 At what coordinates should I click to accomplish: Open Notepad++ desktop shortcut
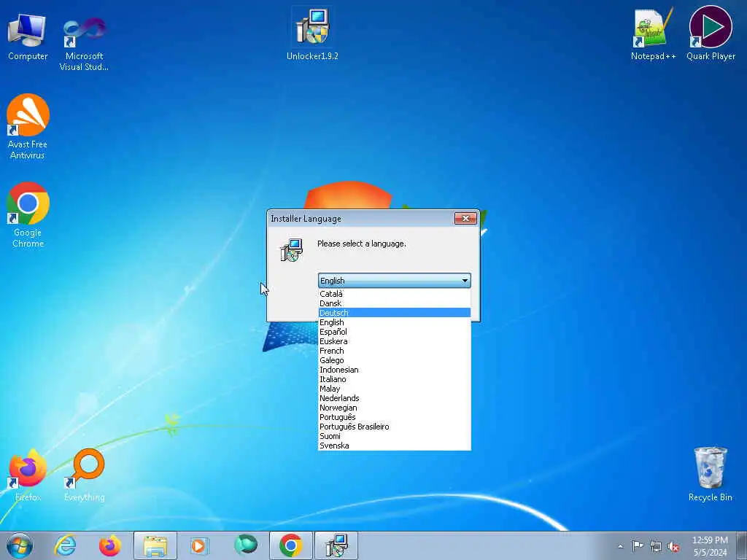click(x=653, y=34)
